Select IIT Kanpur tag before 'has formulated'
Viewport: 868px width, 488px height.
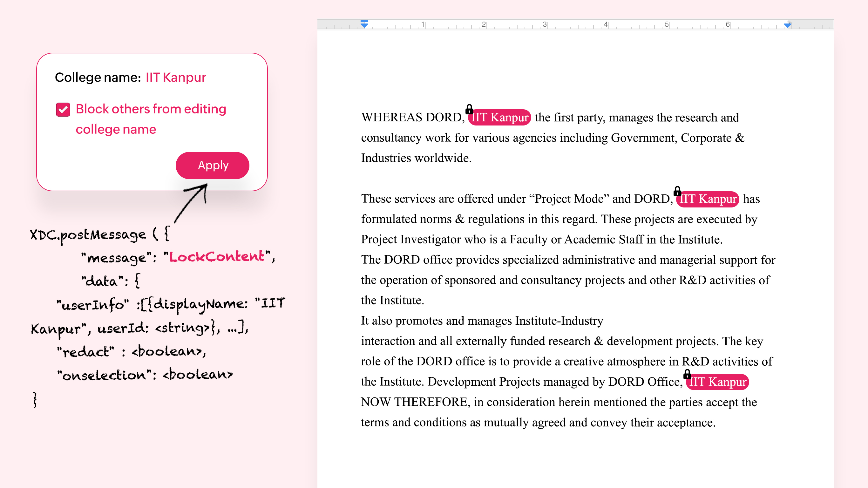[707, 199]
